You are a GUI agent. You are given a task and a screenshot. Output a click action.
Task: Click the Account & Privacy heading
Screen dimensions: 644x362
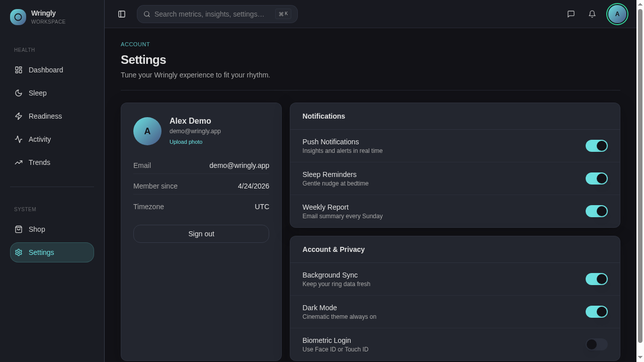[x=334, y=249]
